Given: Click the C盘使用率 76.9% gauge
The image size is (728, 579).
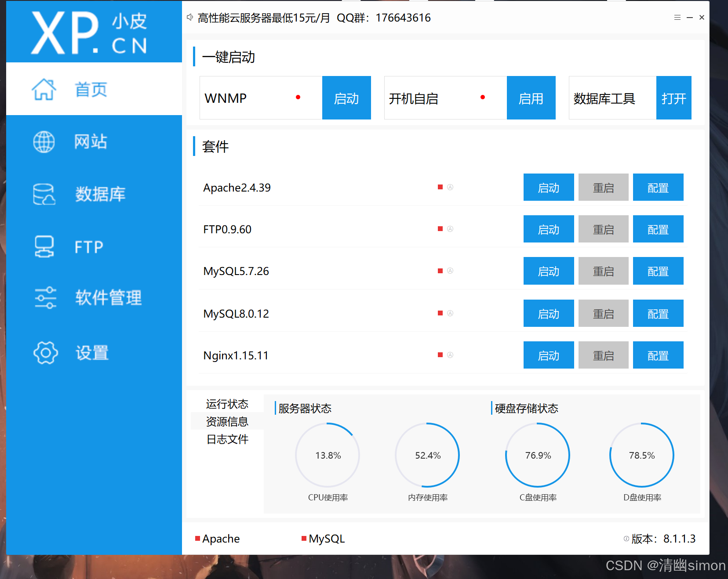Looking at the screenshot, I should 538,455.
